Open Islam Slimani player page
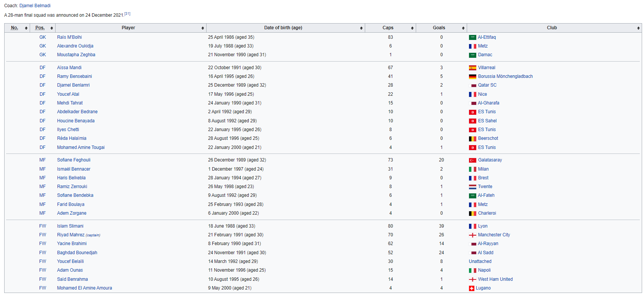Screen dimensions: 644x296 70,226
